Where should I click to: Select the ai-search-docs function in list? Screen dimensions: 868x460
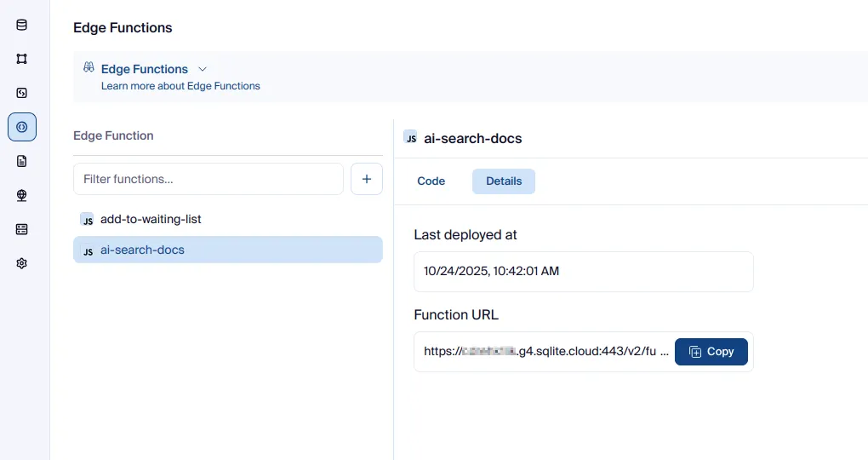point(142,250)
